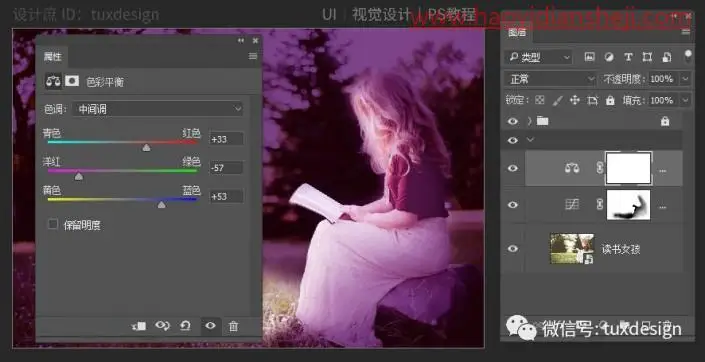Filter layers by pixel layers icon
This screenshot has height=362, width=705.
589,57
